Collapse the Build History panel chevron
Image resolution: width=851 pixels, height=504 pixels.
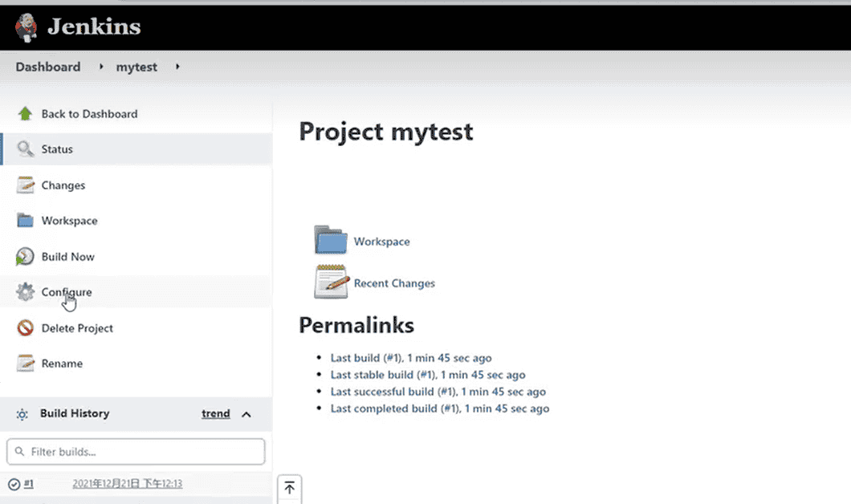coord(246,414)
